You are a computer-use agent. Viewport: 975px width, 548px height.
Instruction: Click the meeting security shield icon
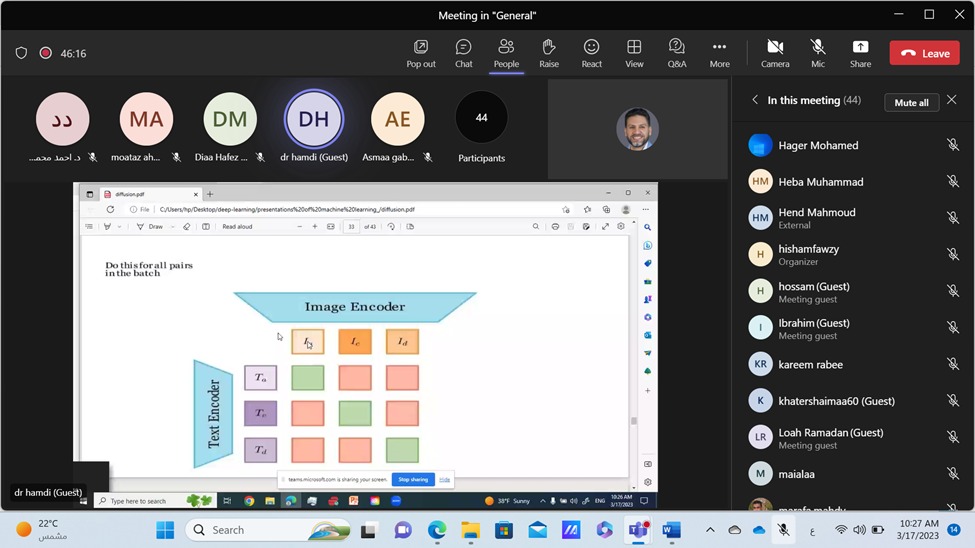point(22,53)
